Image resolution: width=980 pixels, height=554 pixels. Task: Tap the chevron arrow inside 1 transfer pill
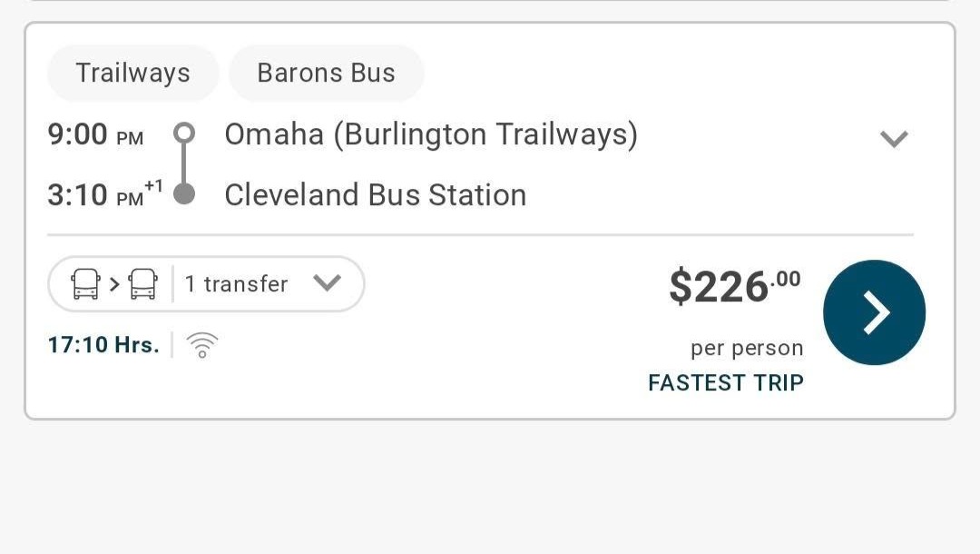327,283
